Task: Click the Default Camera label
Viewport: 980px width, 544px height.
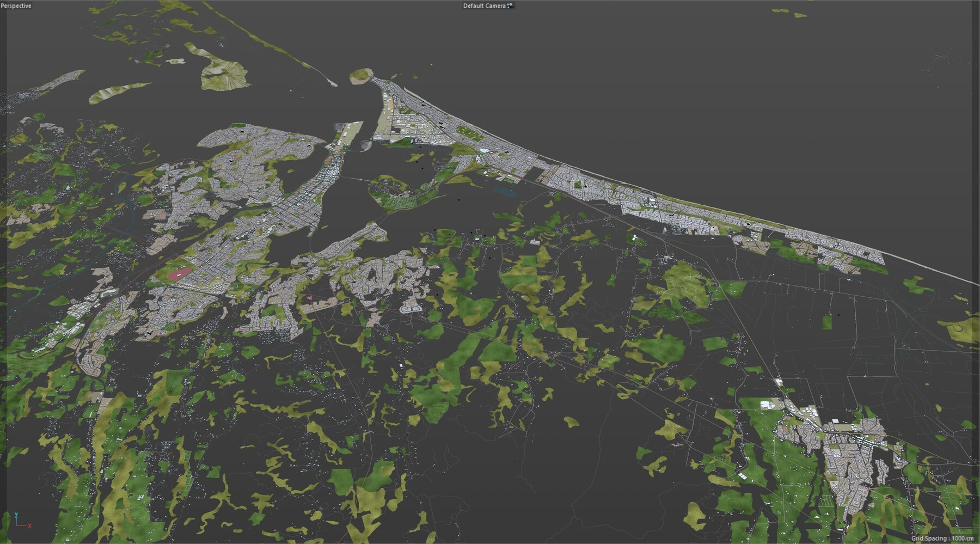Action: click(x=484, y=6)
